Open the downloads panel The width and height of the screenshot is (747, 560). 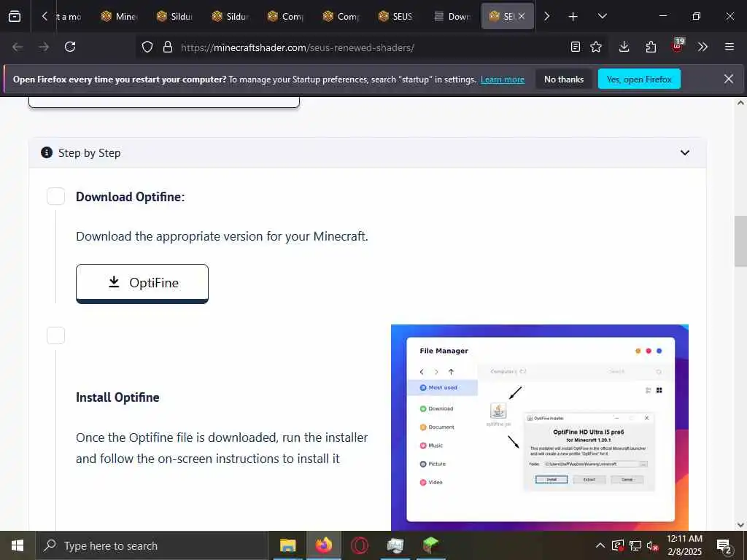(624, 47)
